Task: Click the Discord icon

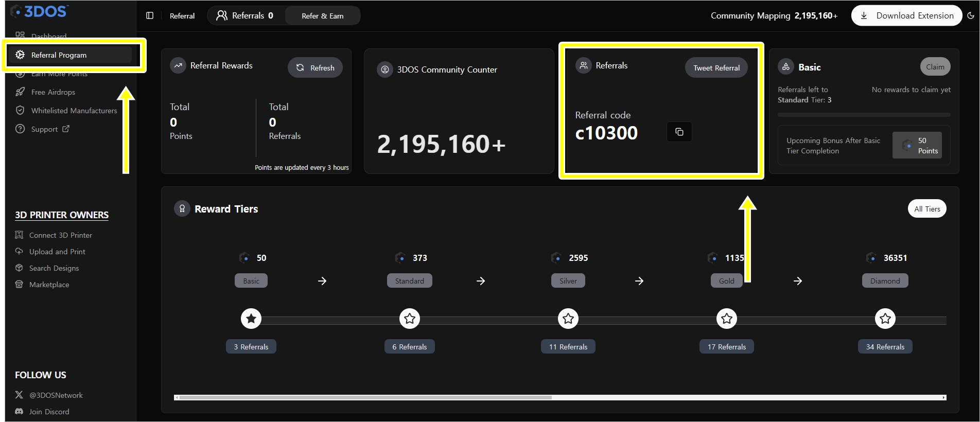Action: pyautogui.click(x=19, y=411)
